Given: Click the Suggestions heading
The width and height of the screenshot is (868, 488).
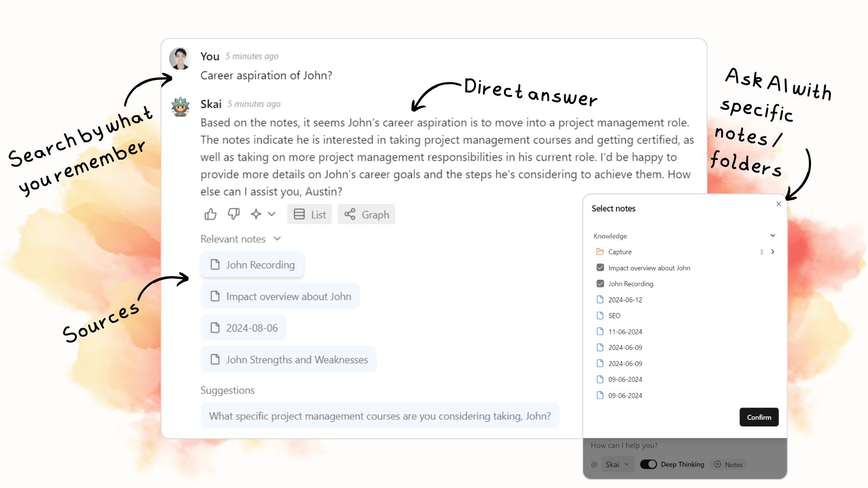Looking at the screenshot, I should click(227, 390).
